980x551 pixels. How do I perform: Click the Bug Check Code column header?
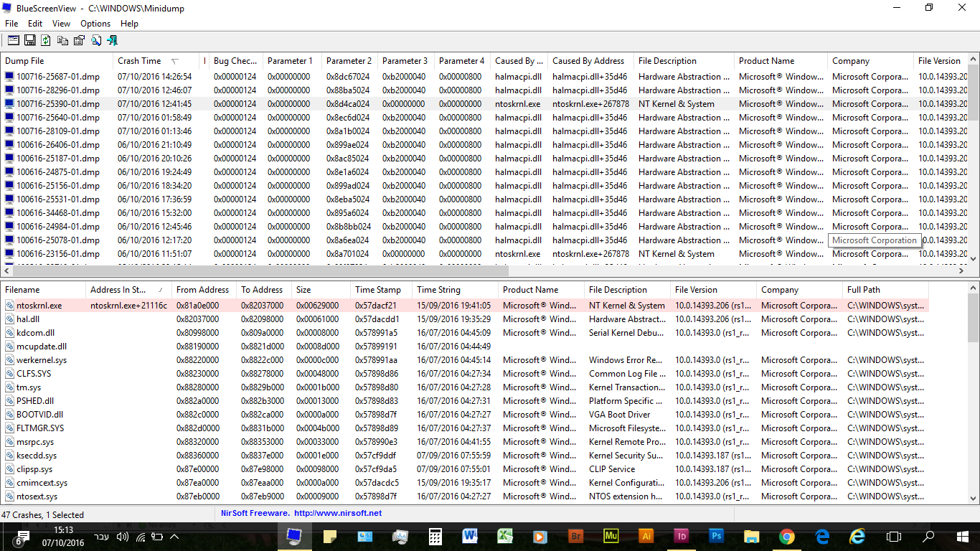pyautogui.click(x=236, y=61)
